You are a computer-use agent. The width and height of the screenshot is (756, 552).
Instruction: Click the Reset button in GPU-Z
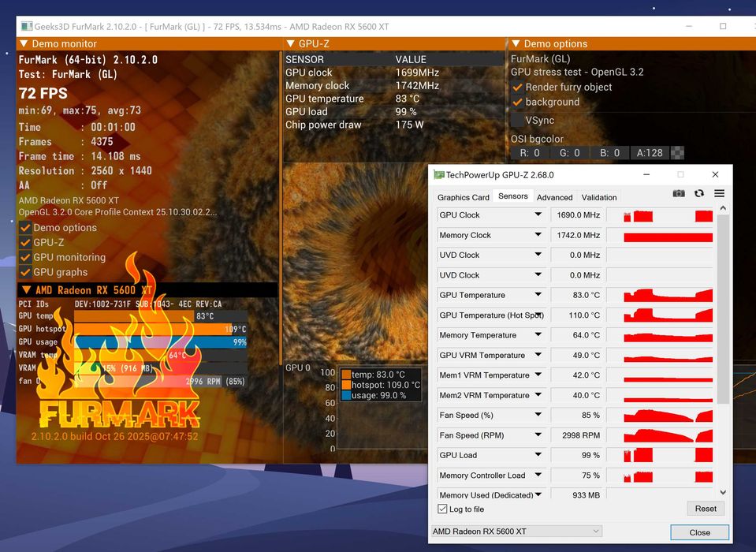click(x=706, y=509)
